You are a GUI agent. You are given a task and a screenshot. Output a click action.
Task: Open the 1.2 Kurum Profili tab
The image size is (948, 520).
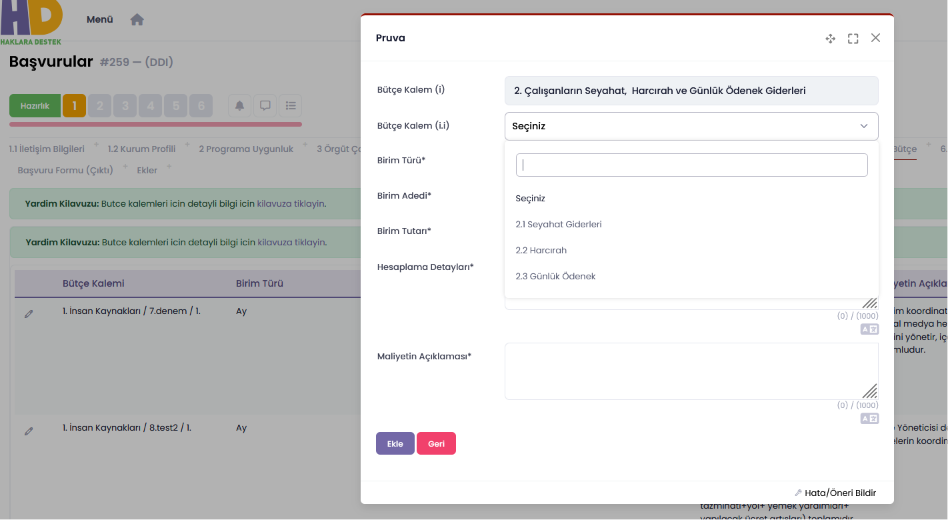point(141,149)
